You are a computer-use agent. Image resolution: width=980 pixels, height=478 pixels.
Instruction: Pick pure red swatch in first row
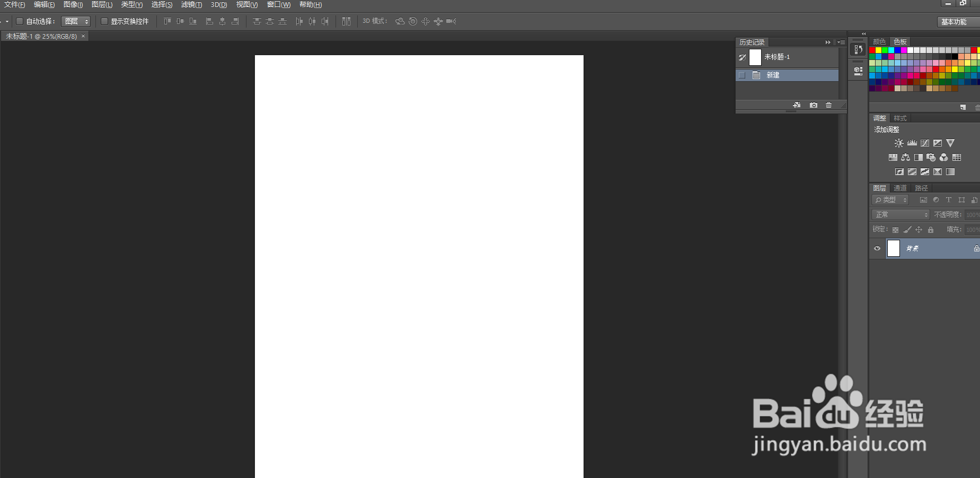pyautogui.click(x=872, y=50)
